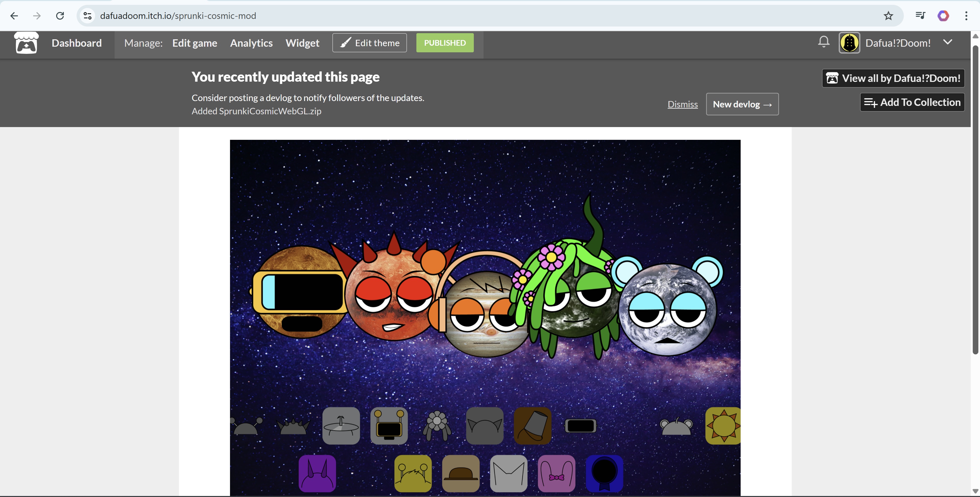Image resolution: width=980 pixels, height=497 pixels.
Task: Click the 'Added SprunkiCosmicWebGL.zip' text
Action: tap(256, 111)
